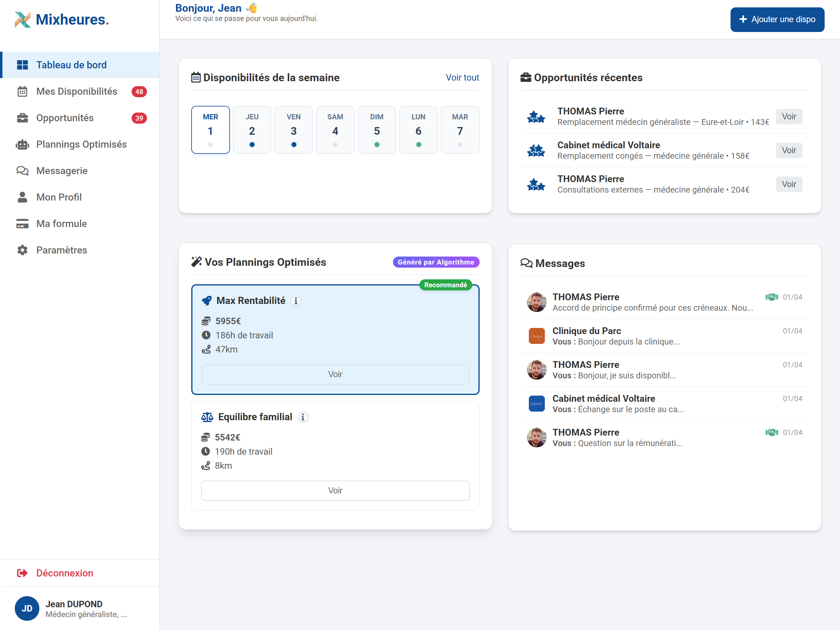Click the JD profile avatar
This screenshot has width=840, height=630.
(26, 608)
